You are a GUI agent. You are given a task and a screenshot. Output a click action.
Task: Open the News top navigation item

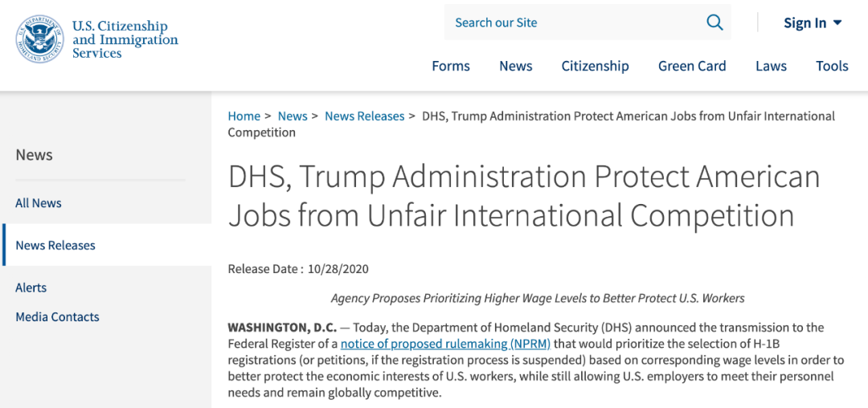tap(515, 67)
